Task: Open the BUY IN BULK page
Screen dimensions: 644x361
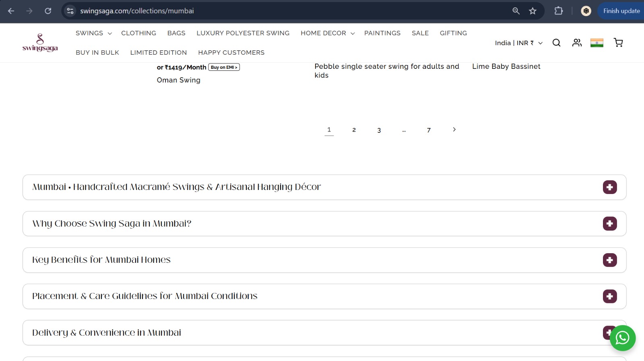Action: point(97,52)
